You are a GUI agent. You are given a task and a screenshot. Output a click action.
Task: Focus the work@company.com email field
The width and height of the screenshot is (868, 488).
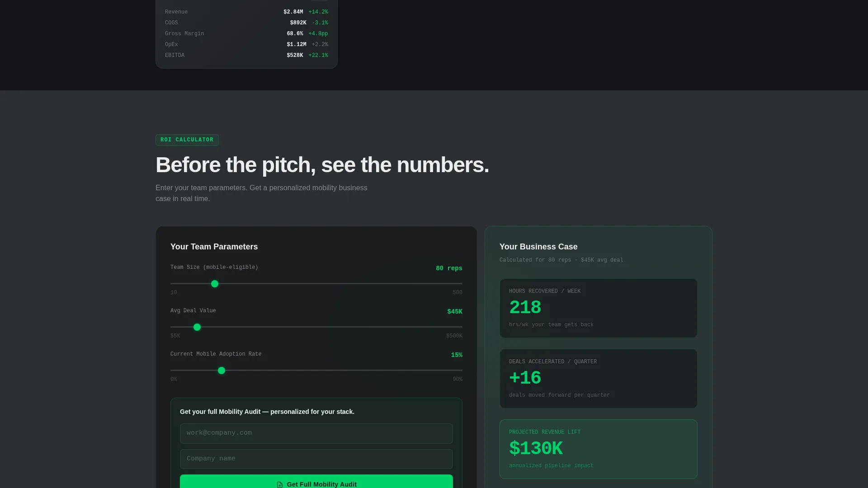click(x=316, y=433)
